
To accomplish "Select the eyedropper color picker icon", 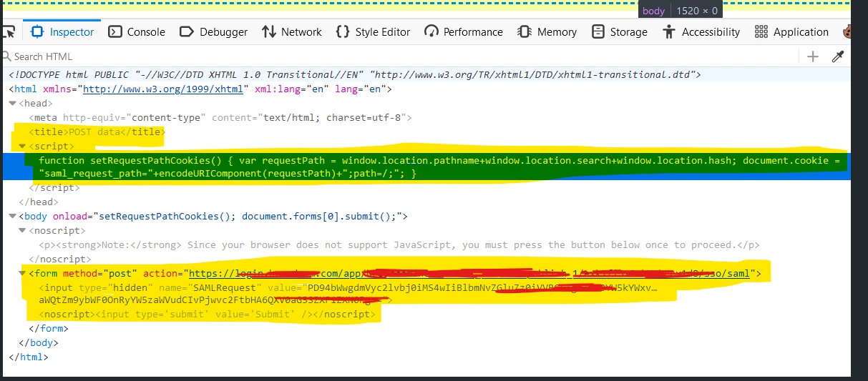I will coord(837,56).
